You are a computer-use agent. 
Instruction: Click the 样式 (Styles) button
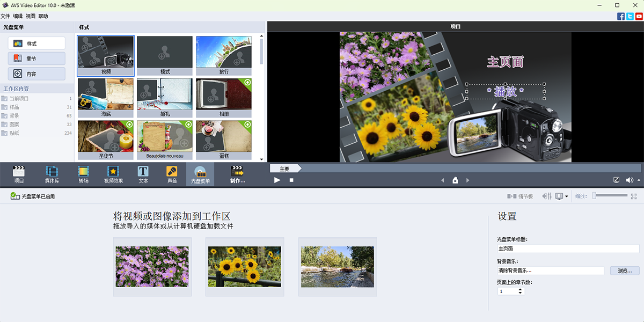(x=36, y=43)
